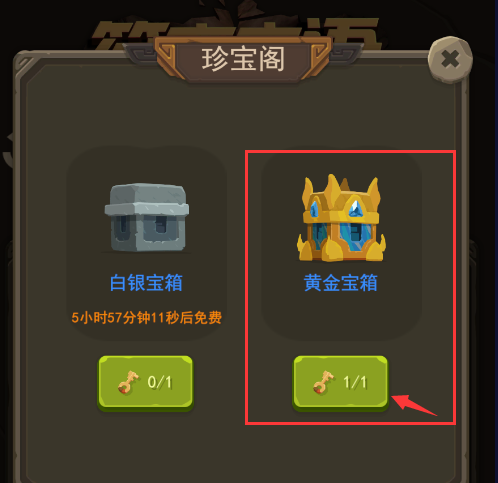Open the gold chest with the 1/1 key button
The height and width of the screenshot is (483, 498).
pyautogui.click(x=341, y=383)
